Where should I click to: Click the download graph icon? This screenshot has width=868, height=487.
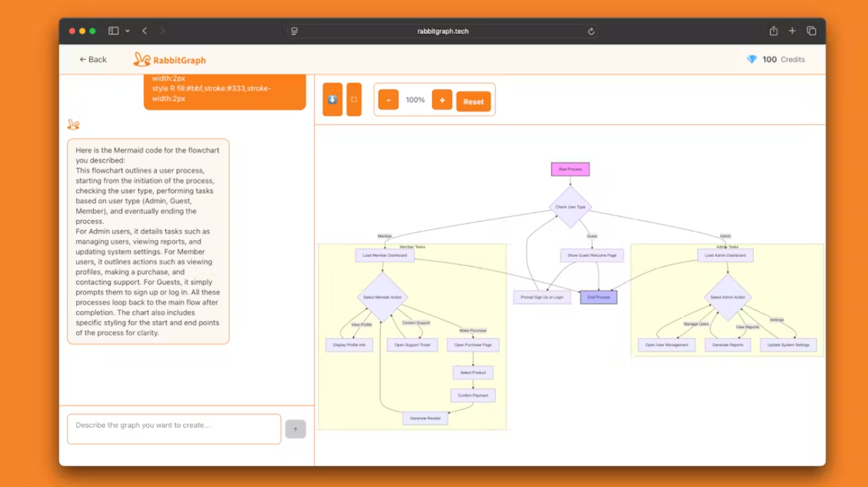[x=332, y=100]
